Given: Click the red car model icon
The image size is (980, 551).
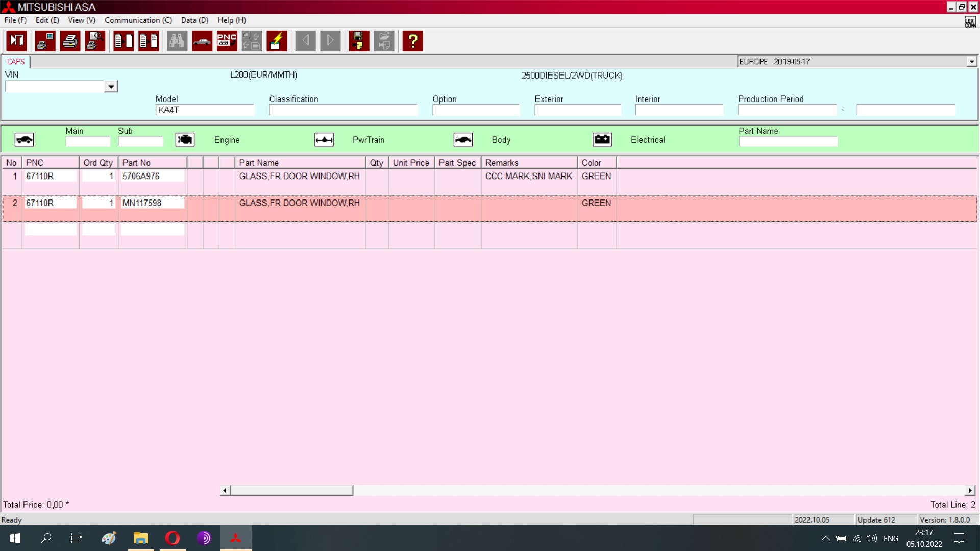Looking at the screenshot, I should (x=202, y=41).
